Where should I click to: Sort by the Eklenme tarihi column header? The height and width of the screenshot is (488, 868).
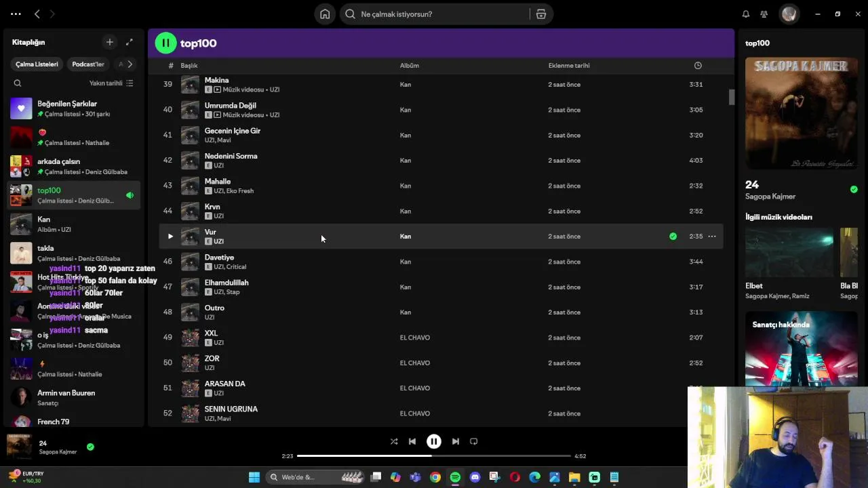tap(569, 66)
